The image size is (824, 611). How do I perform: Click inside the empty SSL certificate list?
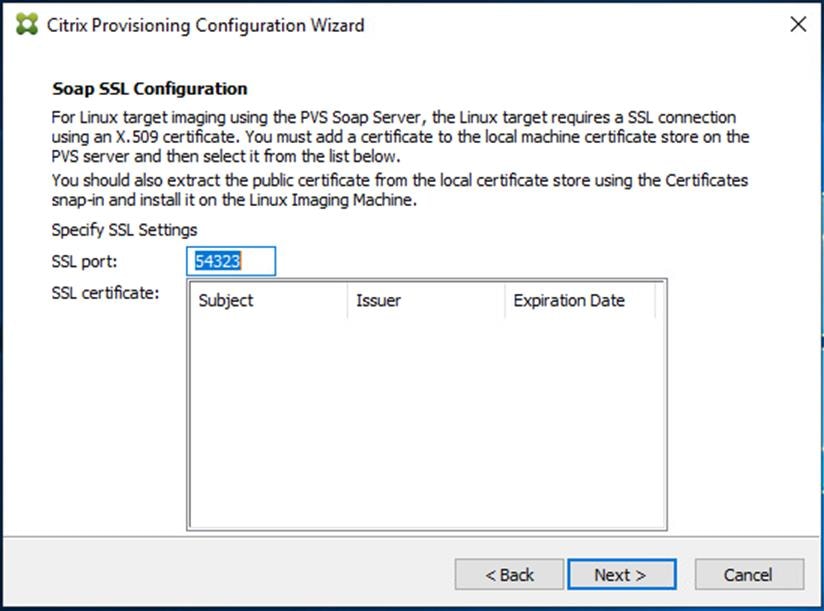[x=425, y=420]
